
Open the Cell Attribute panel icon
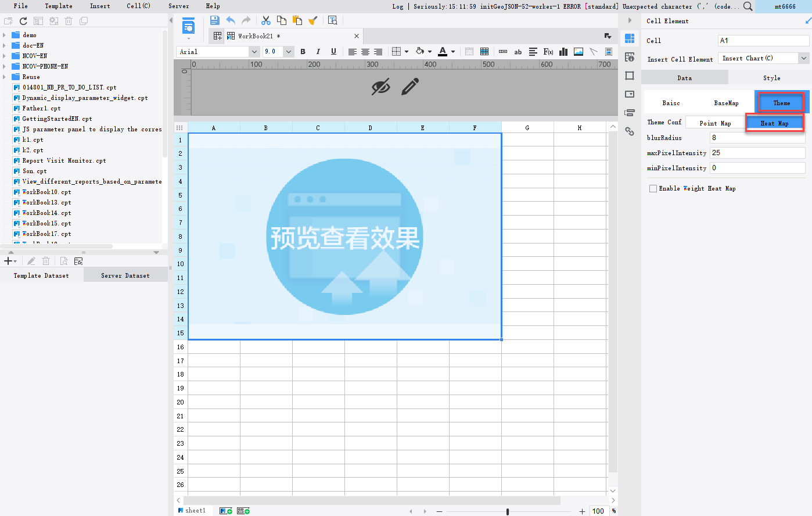[630, 57]
